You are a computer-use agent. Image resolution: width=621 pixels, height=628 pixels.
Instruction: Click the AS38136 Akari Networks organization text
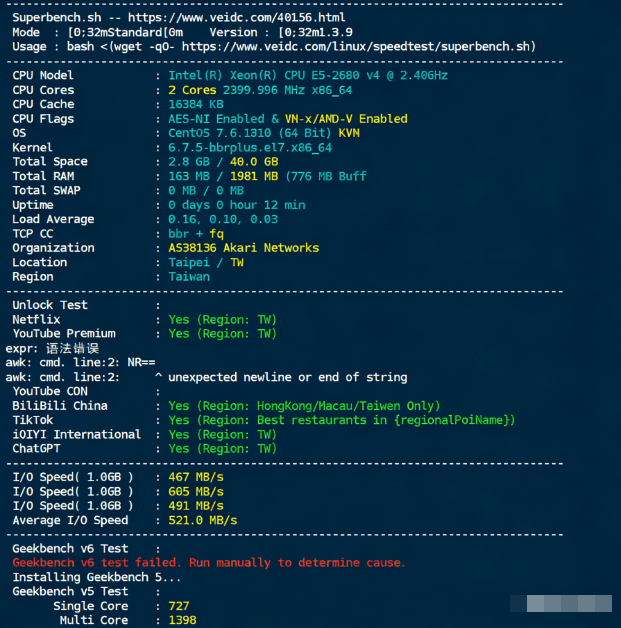pos(243,248)
